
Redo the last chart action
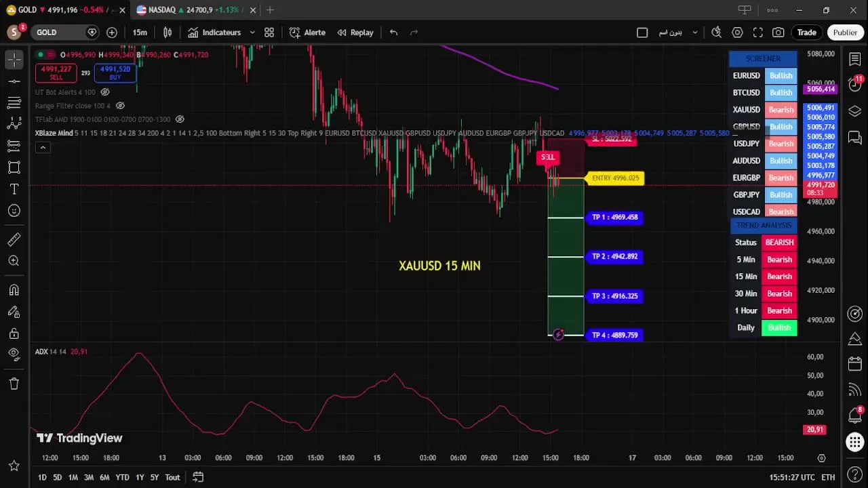point(414,33)
